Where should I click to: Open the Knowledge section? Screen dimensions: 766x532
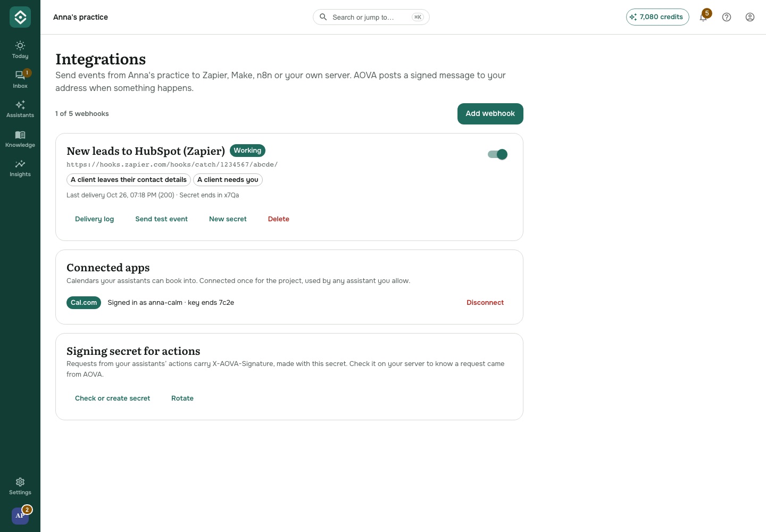tap(20, 138)
